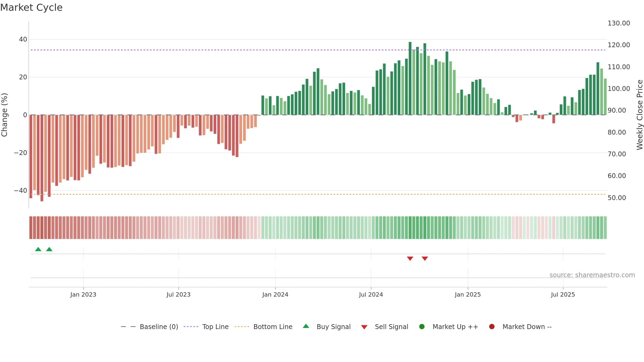
Task: Click the second green buy signal triangle
Action: (x=49, y=249)
